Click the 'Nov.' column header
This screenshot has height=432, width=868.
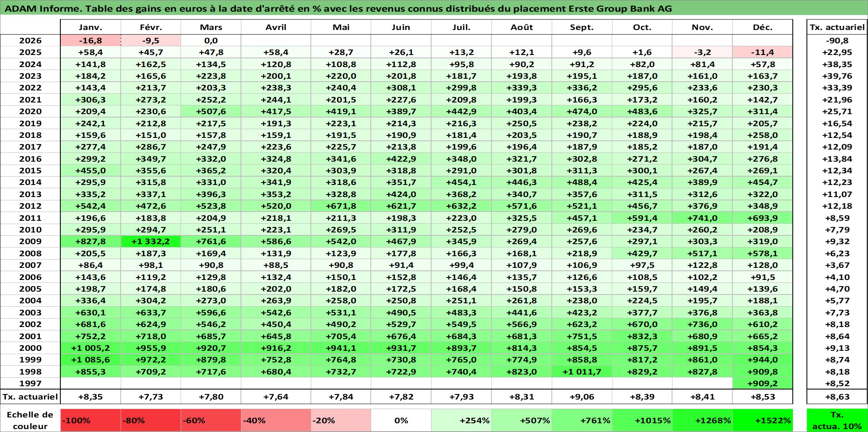(702, 27)
